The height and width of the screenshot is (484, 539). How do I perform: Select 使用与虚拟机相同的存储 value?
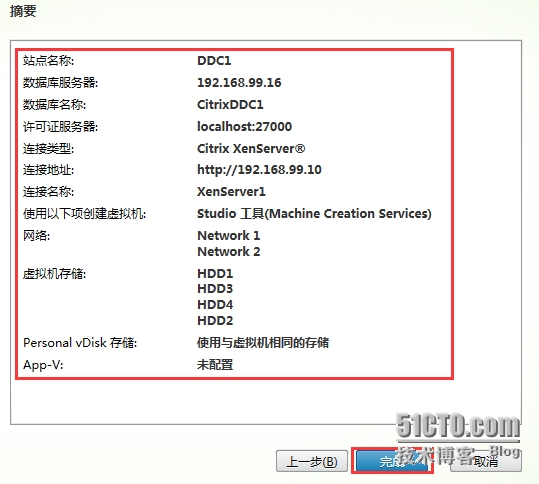coord(263,343)
